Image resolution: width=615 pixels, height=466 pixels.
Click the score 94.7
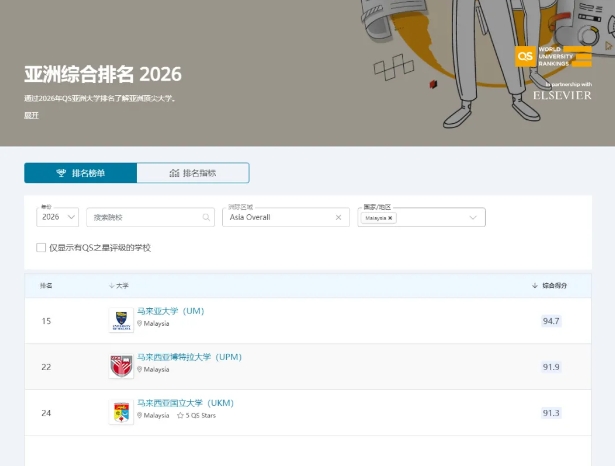click(x=551, y=321)
